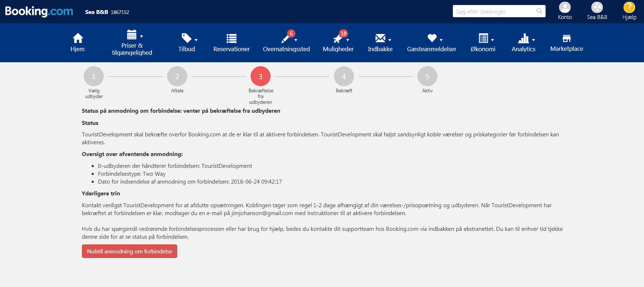Click the Marketplace store icon
Screen dimensions: 644x287
pos(566,38)
